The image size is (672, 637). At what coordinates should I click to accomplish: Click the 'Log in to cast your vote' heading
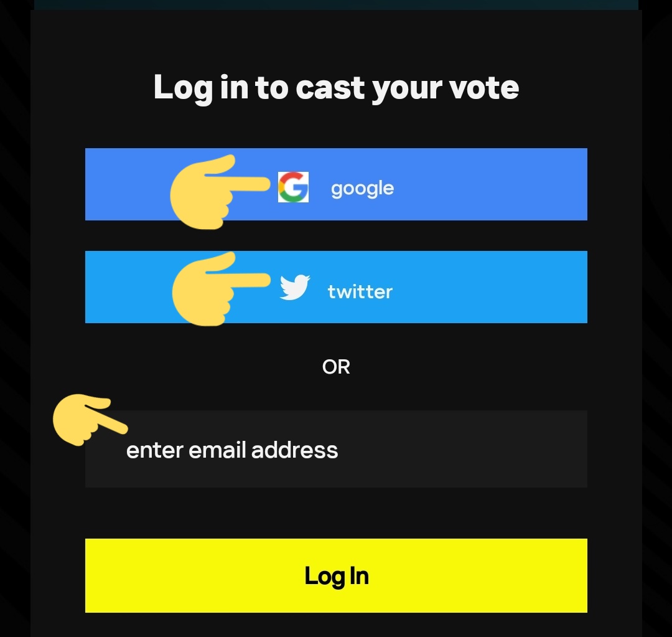click(336, 88)
